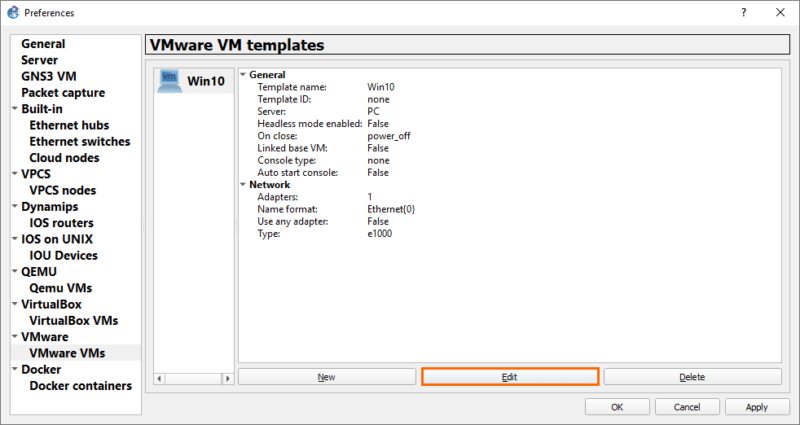Image resolution: width=800 pixels, height=425 pixels.
Task: Select Qemu VMs in sidebar
Action: pyautogui.click(x=61, y=288)
